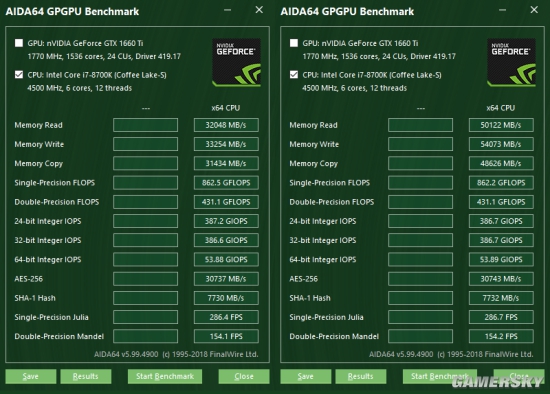Open Results in the right window
The height and width of the screenshot is (394, 550).
(x=361, y=376)
